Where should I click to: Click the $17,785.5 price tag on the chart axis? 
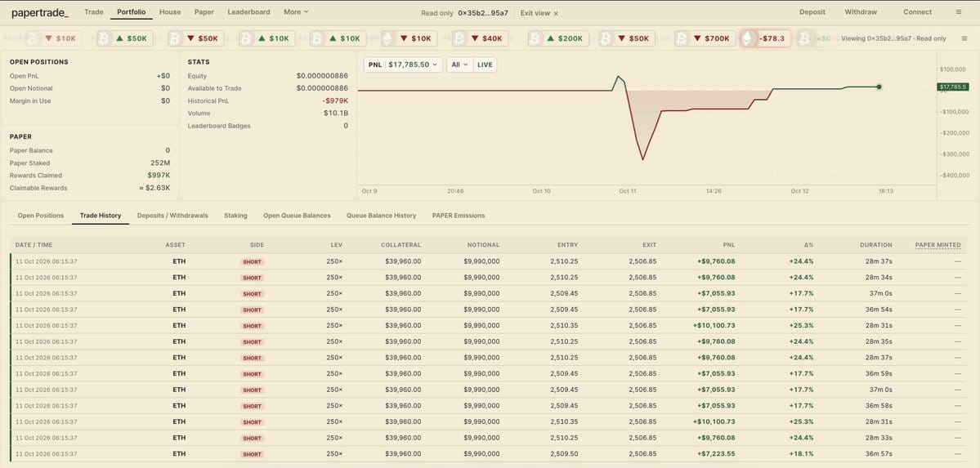tap(952, 87)
